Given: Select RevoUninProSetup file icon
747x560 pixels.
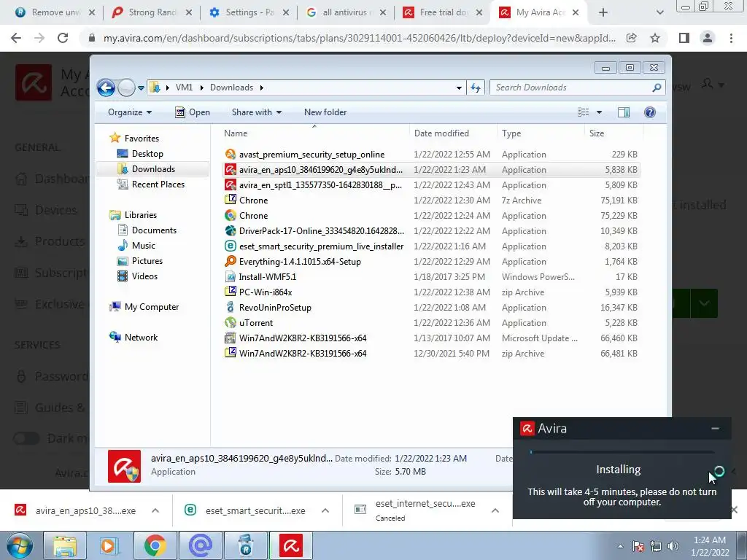Looking at the screenshot, I should [x=230, y=307].
